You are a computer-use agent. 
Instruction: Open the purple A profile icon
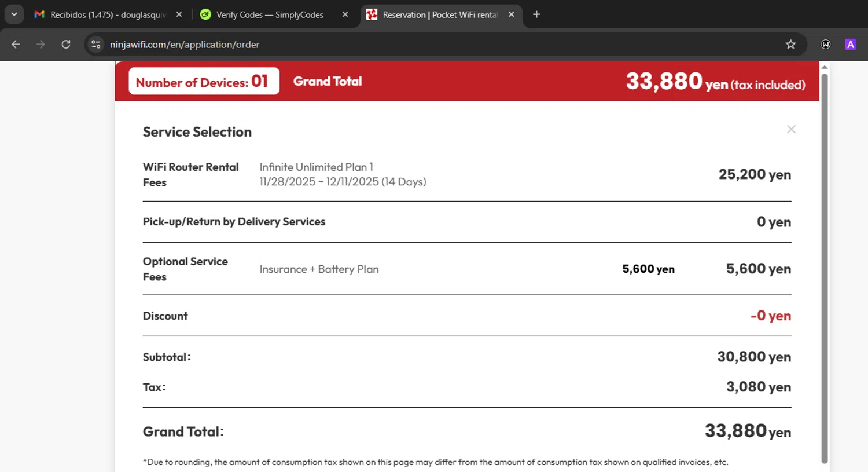pos(851,44)
